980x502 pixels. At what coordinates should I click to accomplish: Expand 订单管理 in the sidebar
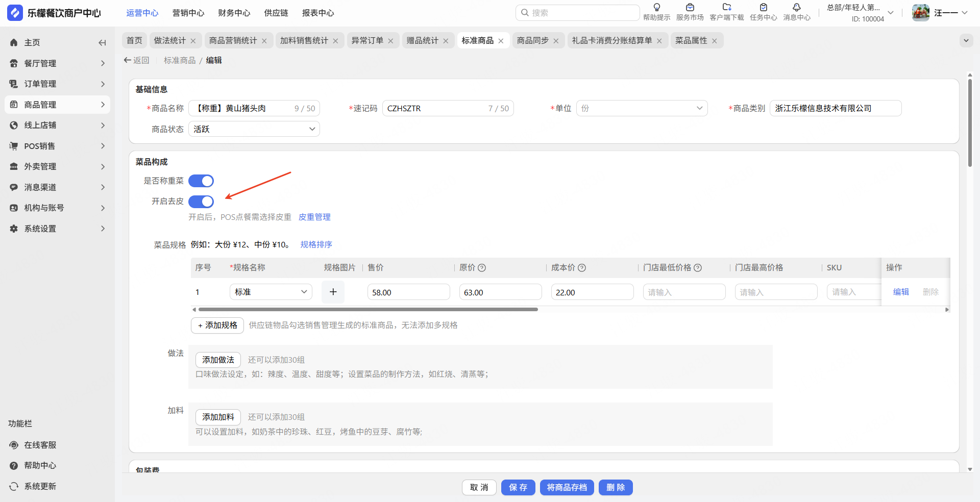[57, 84]
